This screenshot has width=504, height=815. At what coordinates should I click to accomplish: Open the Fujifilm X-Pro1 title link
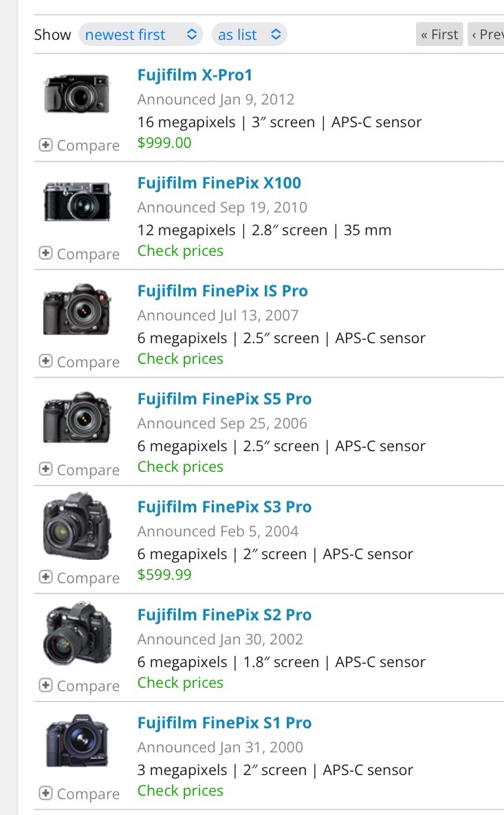(x=195, y=75)
